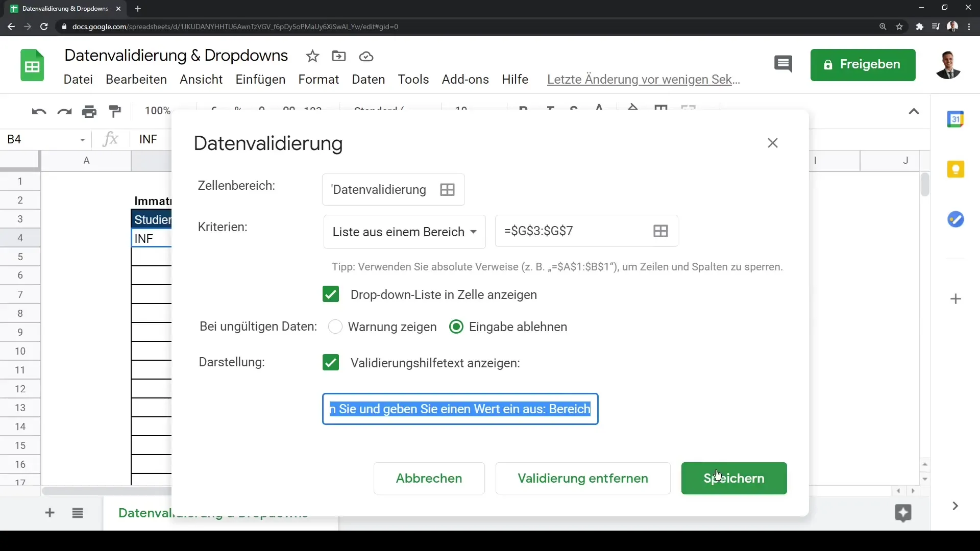The width and height of the screenshot is (980, 551).
Task: Click the Validierung entfernen button
Action: pyautogui.click(x=583, y=478)
